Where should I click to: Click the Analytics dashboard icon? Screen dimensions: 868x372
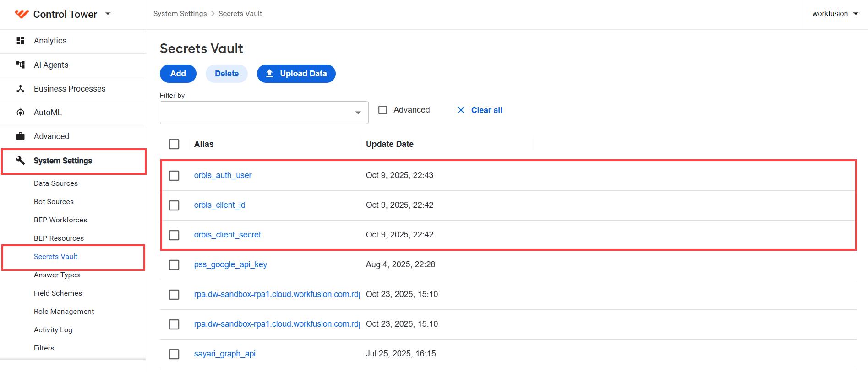(20, 41)
